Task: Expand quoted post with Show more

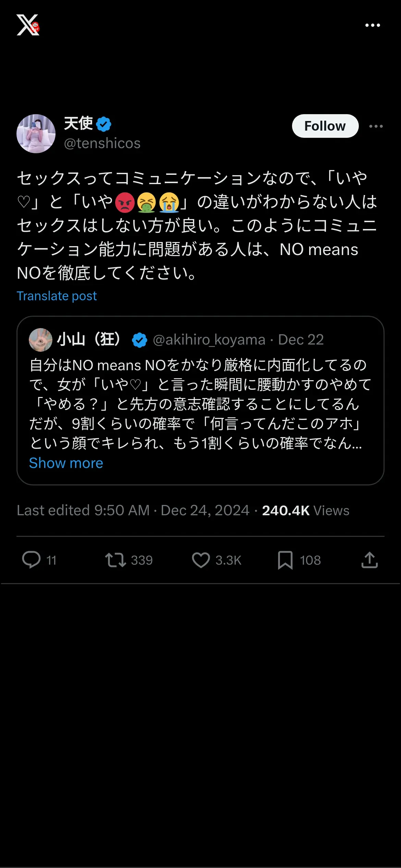Action: pyautogui.click(x=66, y=463)
